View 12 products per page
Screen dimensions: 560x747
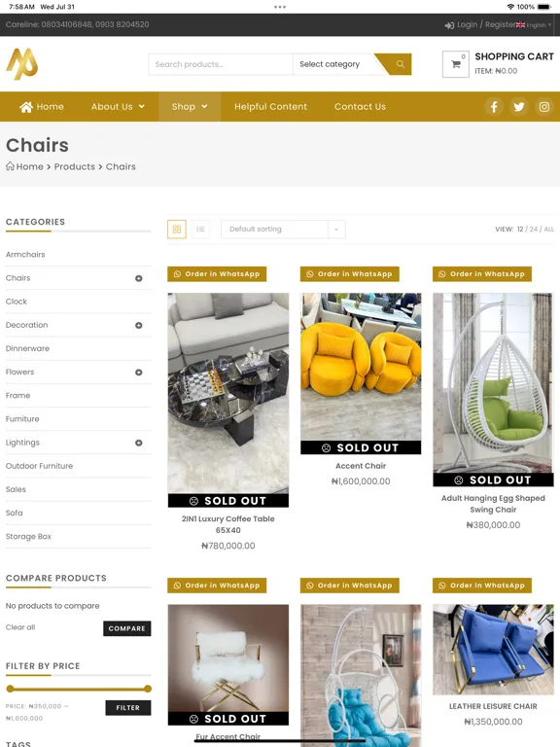click(520, 230)
